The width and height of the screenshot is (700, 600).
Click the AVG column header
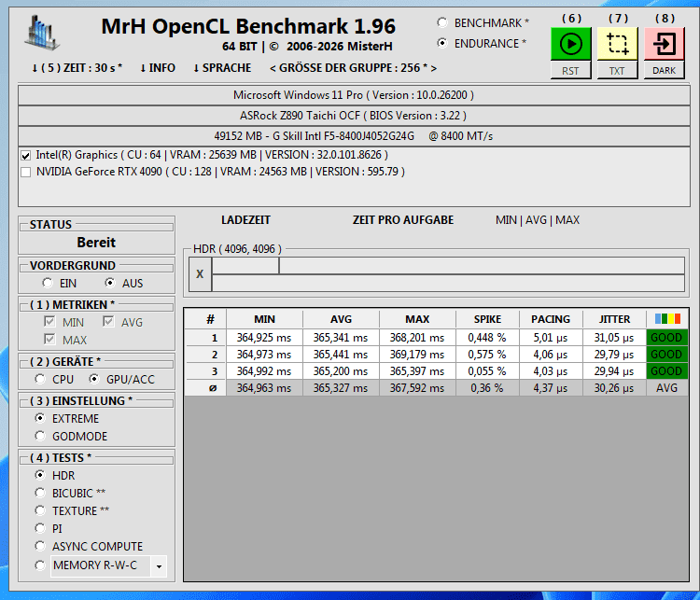click(341, 319)
